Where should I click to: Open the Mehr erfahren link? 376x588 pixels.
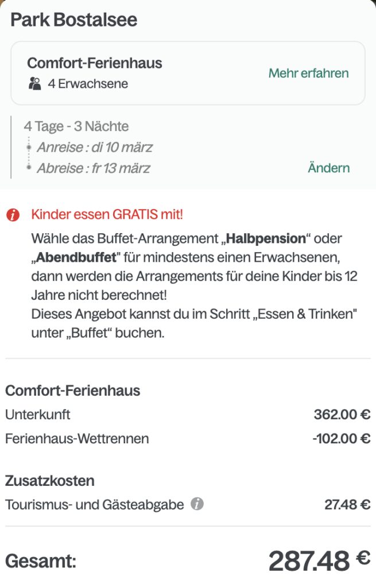coord(308,73)
